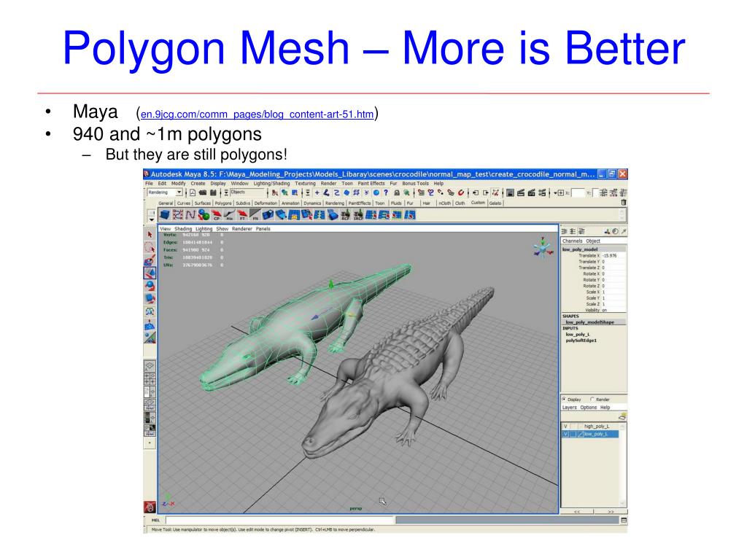Click the blue help question mark icon
The height and width of the screenshot is (560, 747).
386,192
